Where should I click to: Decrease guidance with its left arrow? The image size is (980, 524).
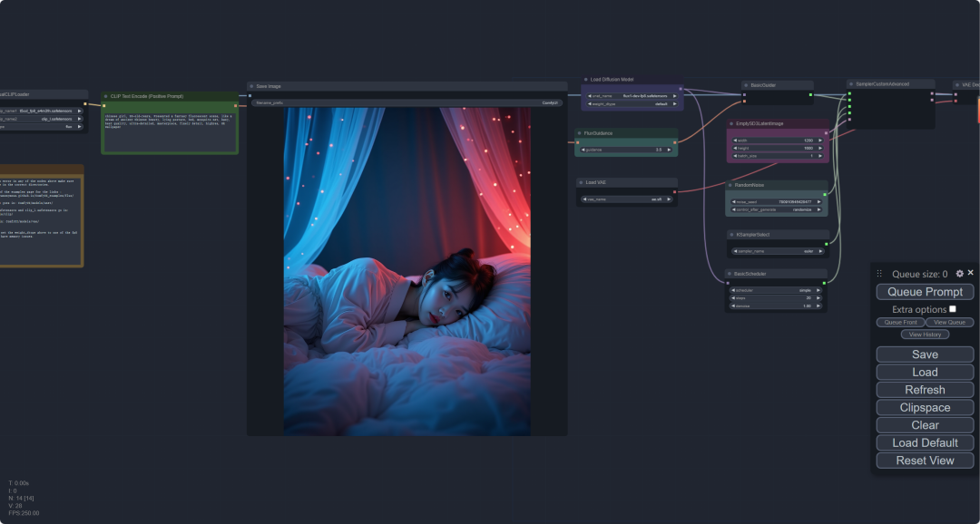[583, 150]
